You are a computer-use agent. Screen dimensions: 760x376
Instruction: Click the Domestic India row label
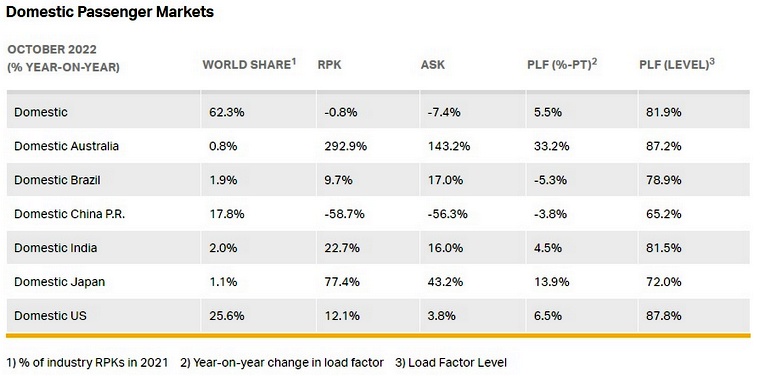tap(55, 248)
